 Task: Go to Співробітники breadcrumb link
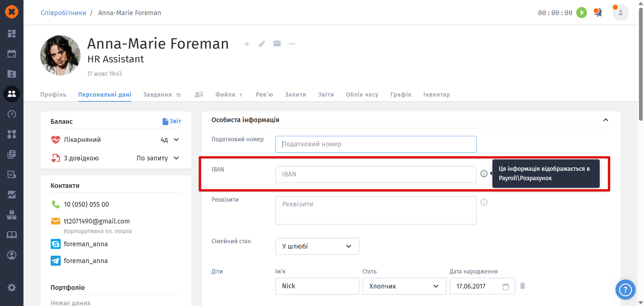63,13
